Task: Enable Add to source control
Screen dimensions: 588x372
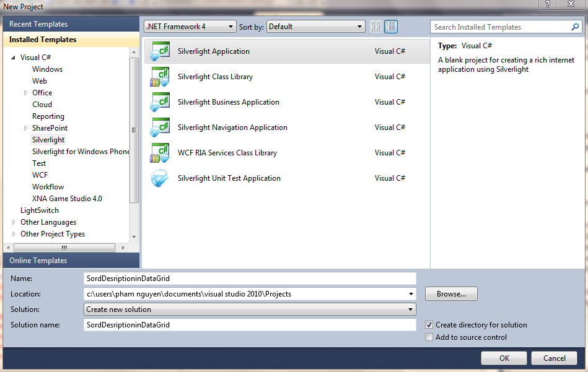Action: click(429, 337)
